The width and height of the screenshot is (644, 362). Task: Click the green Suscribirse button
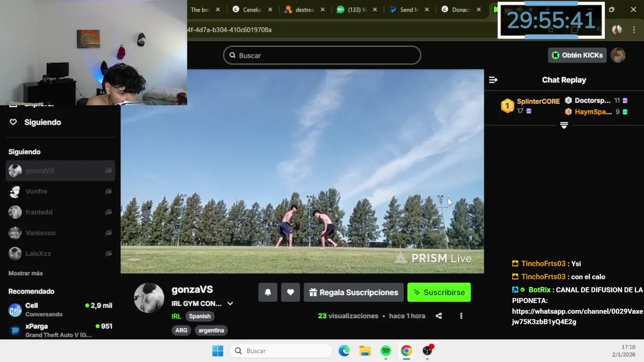point(439,293)
